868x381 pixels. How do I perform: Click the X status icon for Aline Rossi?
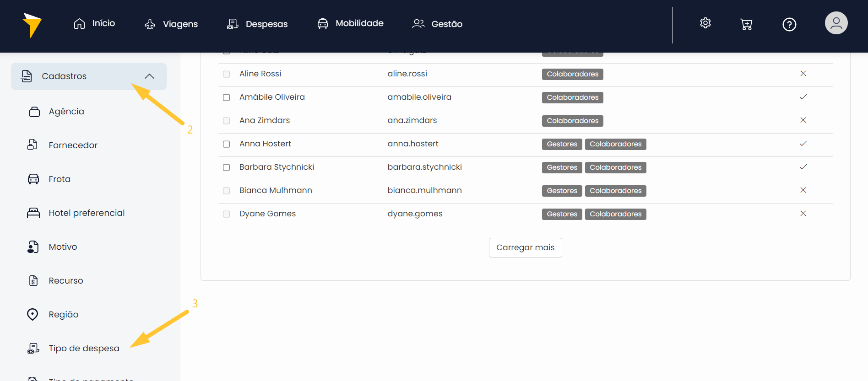tap(803, 74)
